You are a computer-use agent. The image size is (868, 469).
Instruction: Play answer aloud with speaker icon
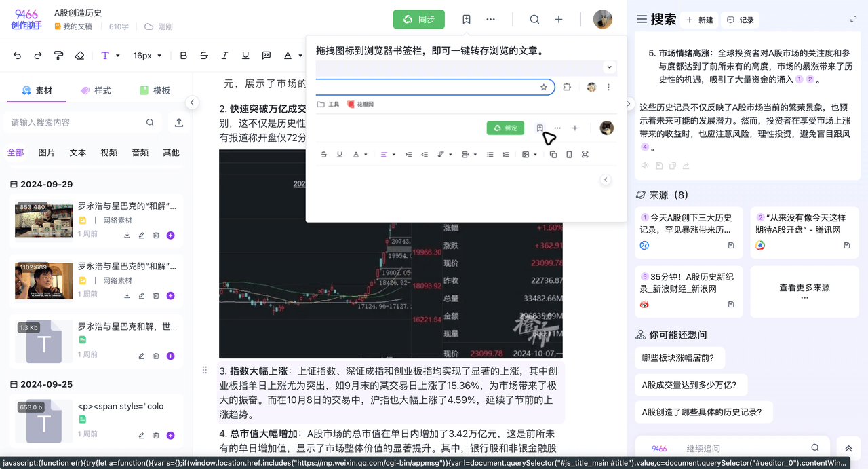tap(644, 166)
